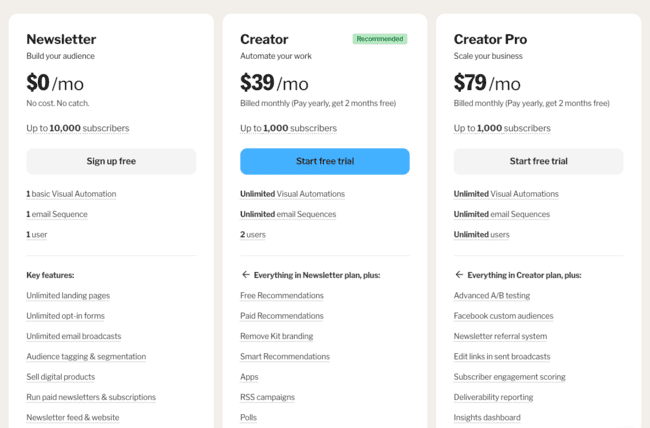Click the left arrow beside "Everything in Newsletter plan"
This screenshot has height=428, width=650.
(245, 275)
